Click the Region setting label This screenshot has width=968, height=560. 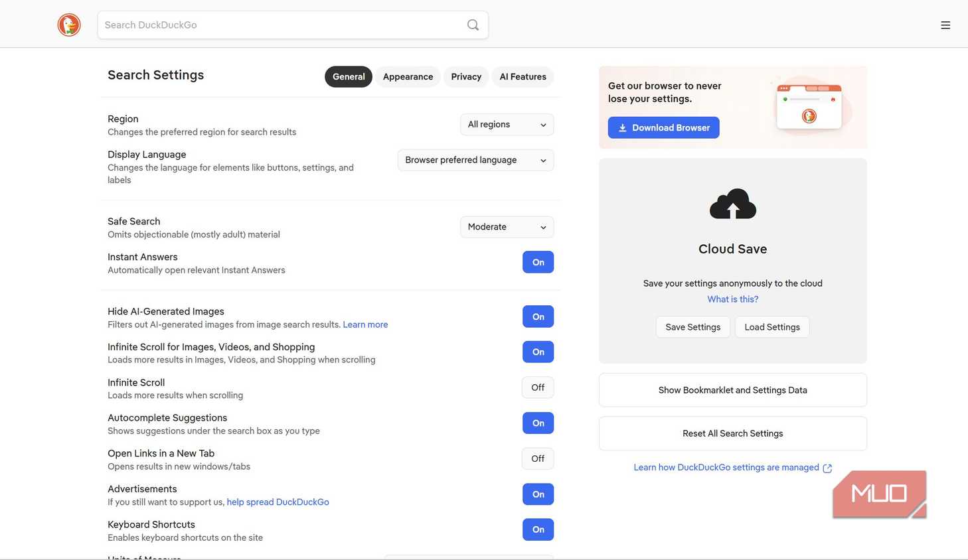(x=123, y=119)
